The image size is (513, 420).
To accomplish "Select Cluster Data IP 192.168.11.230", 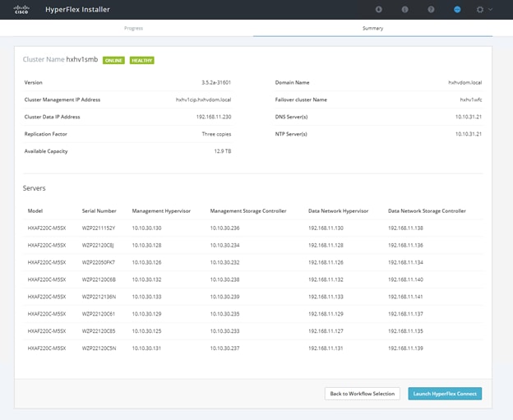I will tap(214, 117).
